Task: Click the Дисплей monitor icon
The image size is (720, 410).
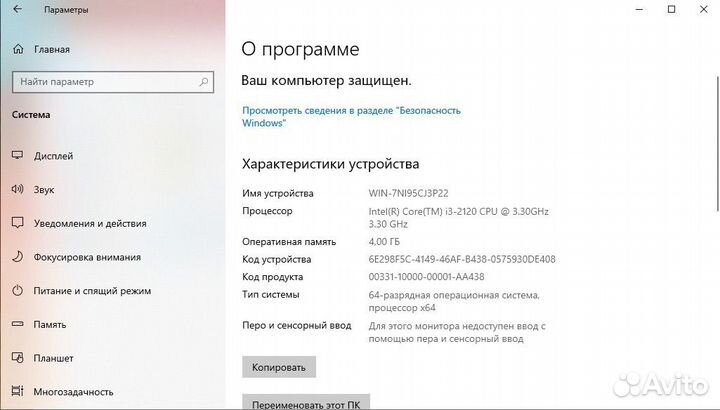Action: pos(17,155)
